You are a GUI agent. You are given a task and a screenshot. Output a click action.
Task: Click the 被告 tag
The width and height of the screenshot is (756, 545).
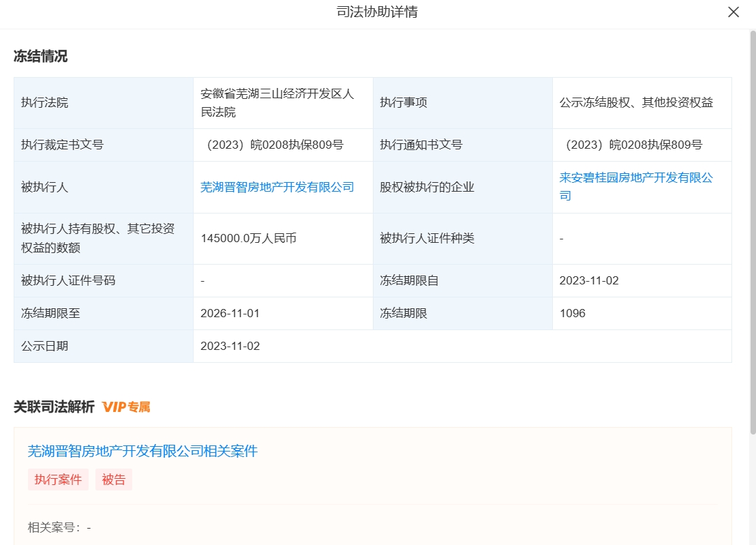coord(114,480)
